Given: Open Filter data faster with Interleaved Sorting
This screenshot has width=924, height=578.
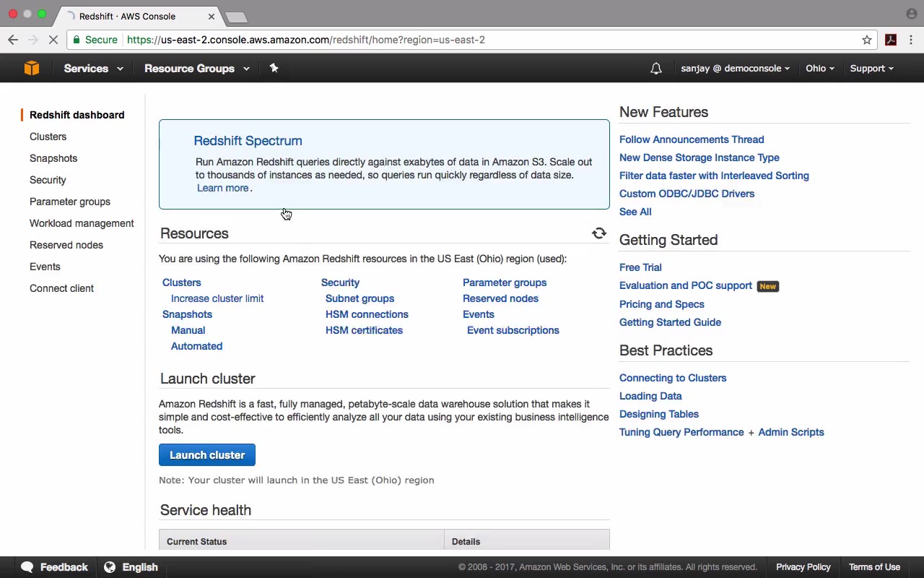Looking at the screenshot, I should 714,176.
